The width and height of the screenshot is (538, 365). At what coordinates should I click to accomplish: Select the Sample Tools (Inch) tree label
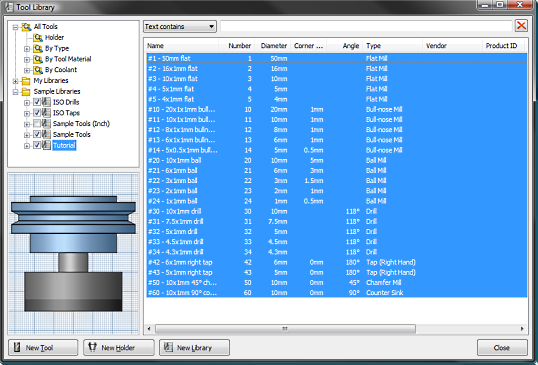click(x=81, y=123)
